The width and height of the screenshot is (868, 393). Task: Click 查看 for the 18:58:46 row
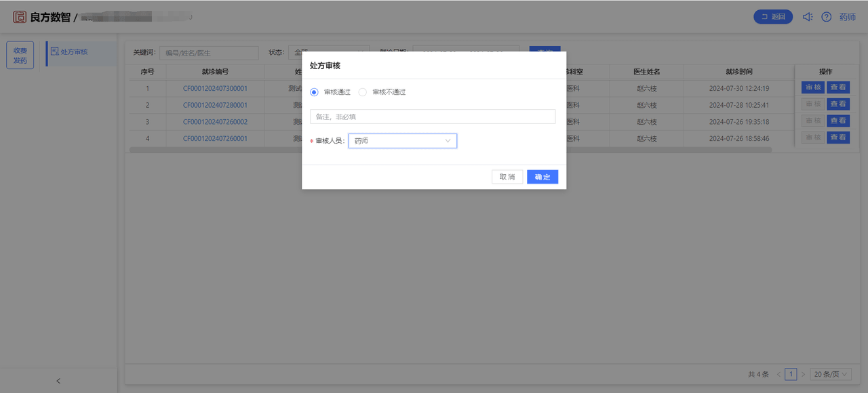(838, 137)
